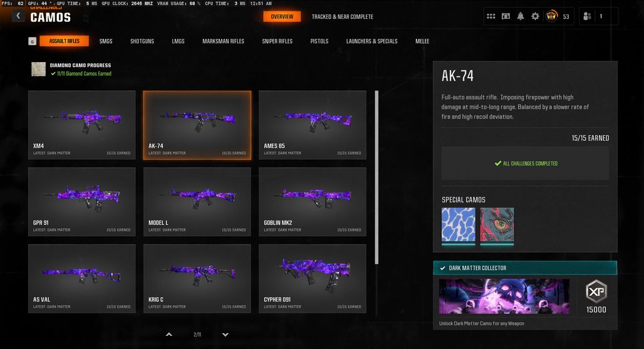Select the Melee category

(422, 41)
